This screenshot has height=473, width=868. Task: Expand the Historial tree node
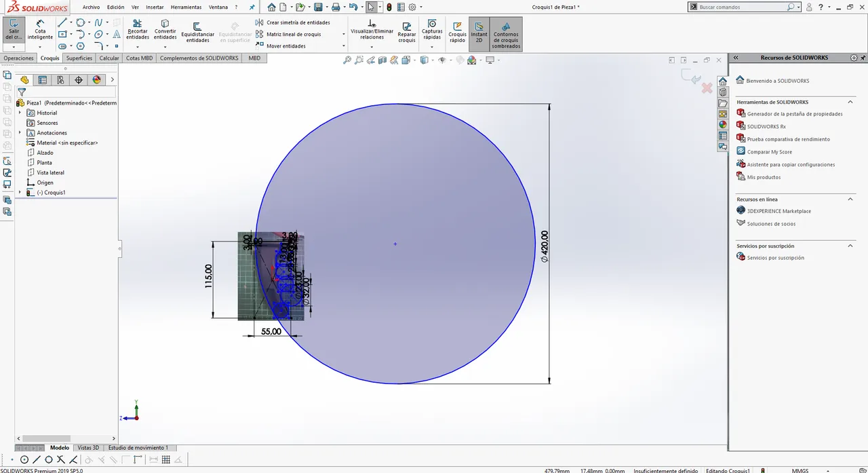coord(20,113)
